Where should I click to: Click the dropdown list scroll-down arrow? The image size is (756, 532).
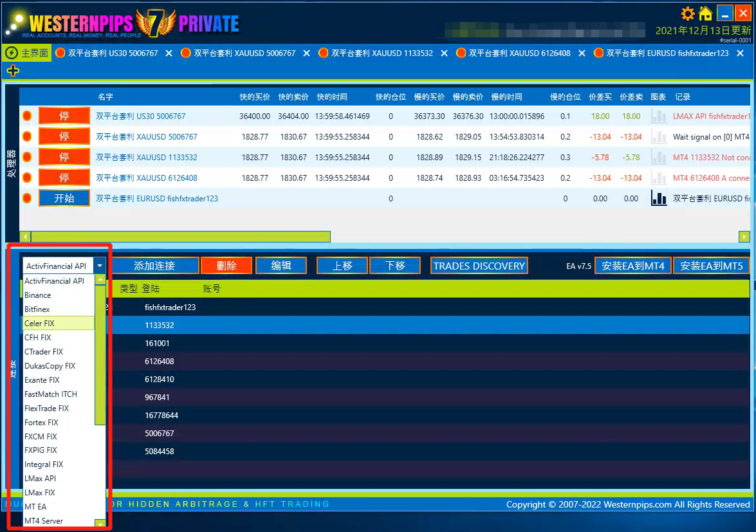100,524
